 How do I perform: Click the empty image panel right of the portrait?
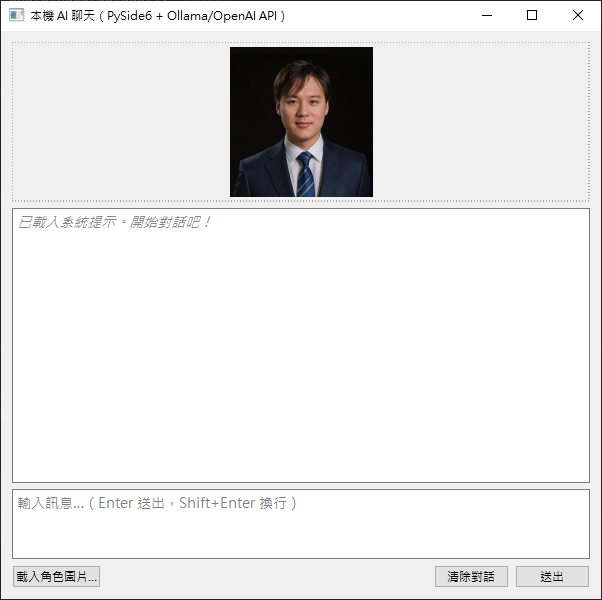(481, 122)
